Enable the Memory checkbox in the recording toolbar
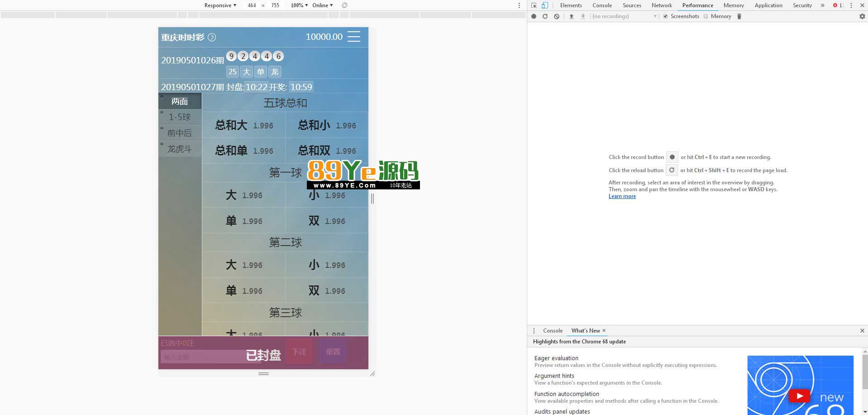Image resolution: width=868 pixels, height=415 pixels. click(706, 16)
